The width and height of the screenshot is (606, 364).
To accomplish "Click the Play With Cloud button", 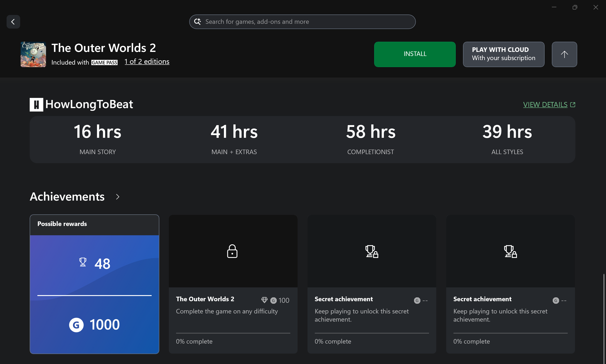I will [x=503, y=54].
